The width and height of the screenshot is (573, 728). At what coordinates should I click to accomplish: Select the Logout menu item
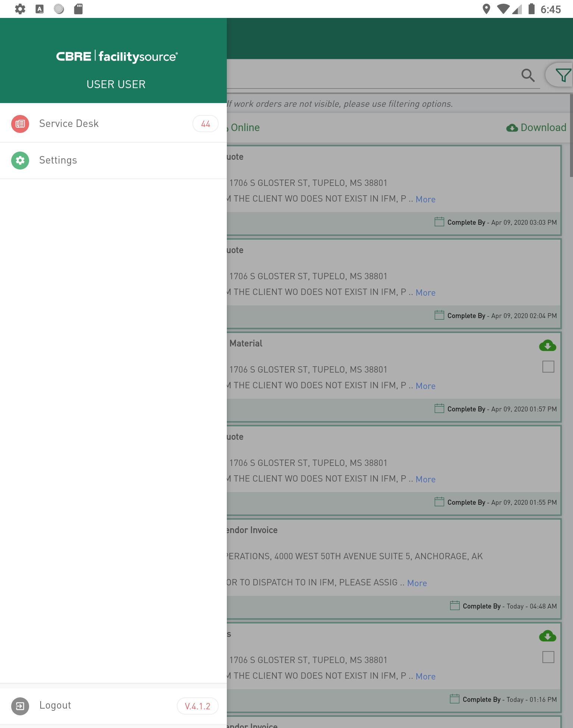pos(113,706)
